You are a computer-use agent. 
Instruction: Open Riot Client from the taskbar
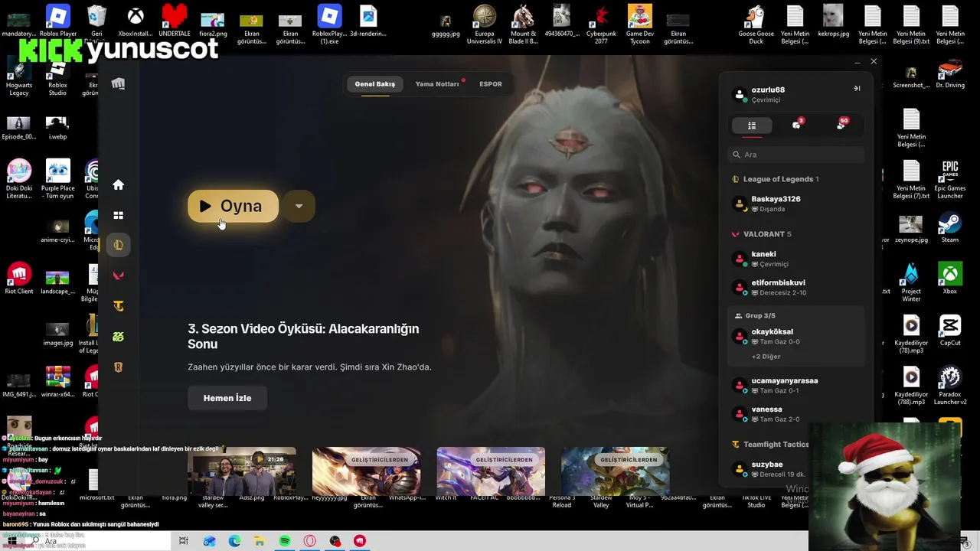[360, 541]
